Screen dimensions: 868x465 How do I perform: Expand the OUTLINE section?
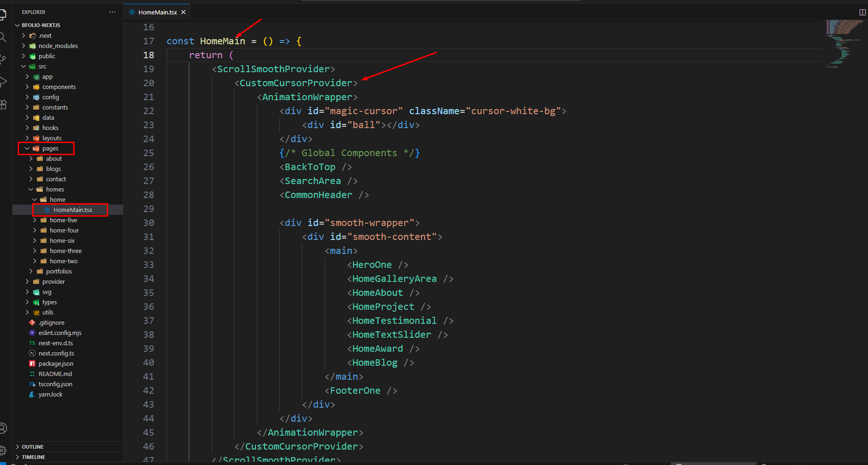[x=32, y=447]
